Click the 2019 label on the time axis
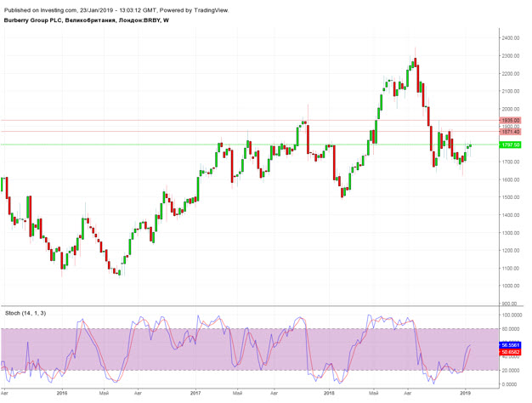The height and width of the screenshot is (403, 532). pyautogui.click(x=465, y=393)
